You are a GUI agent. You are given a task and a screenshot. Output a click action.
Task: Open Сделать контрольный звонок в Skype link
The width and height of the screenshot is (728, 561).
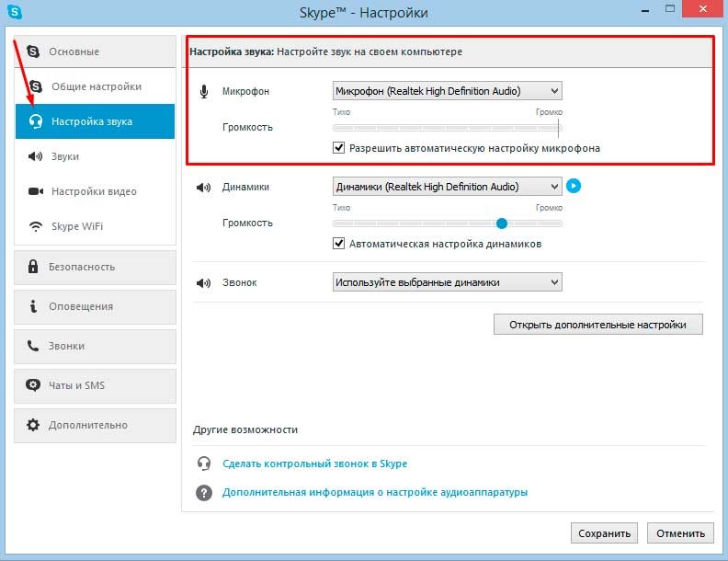[314, 464]
